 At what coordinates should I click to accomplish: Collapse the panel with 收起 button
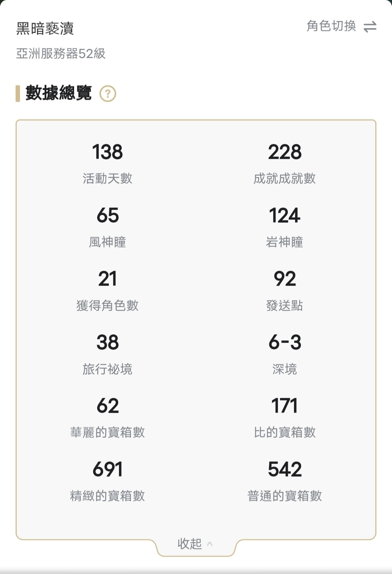click(x=190, y=544)
